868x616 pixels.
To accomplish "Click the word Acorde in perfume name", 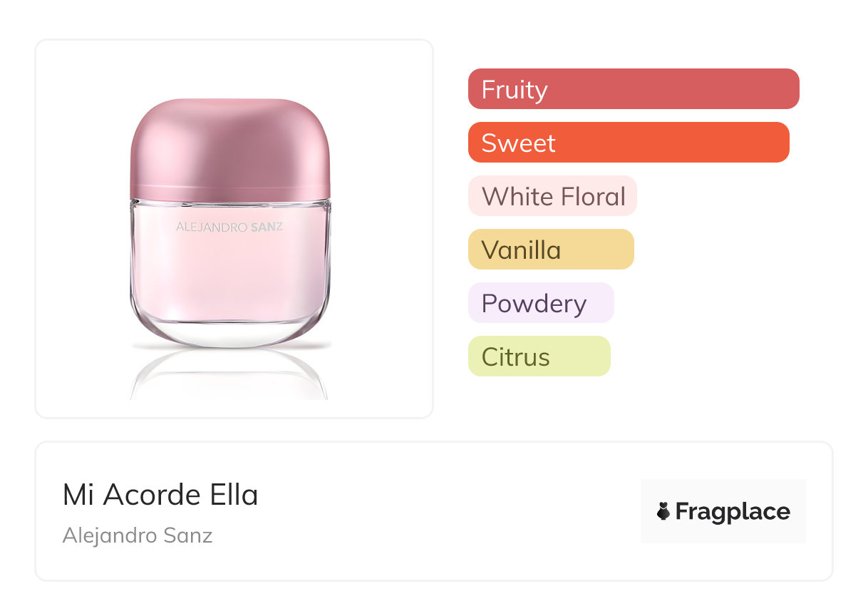I will tap(148, 495).
